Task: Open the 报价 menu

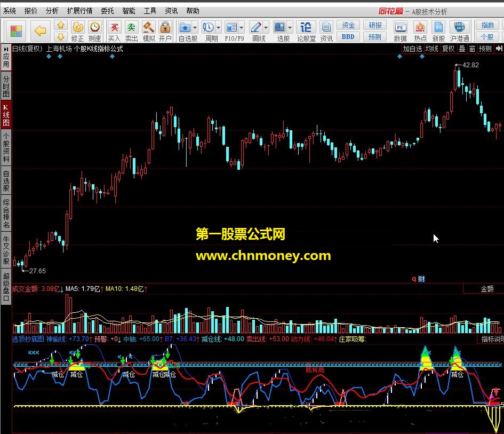Action: 31,11
